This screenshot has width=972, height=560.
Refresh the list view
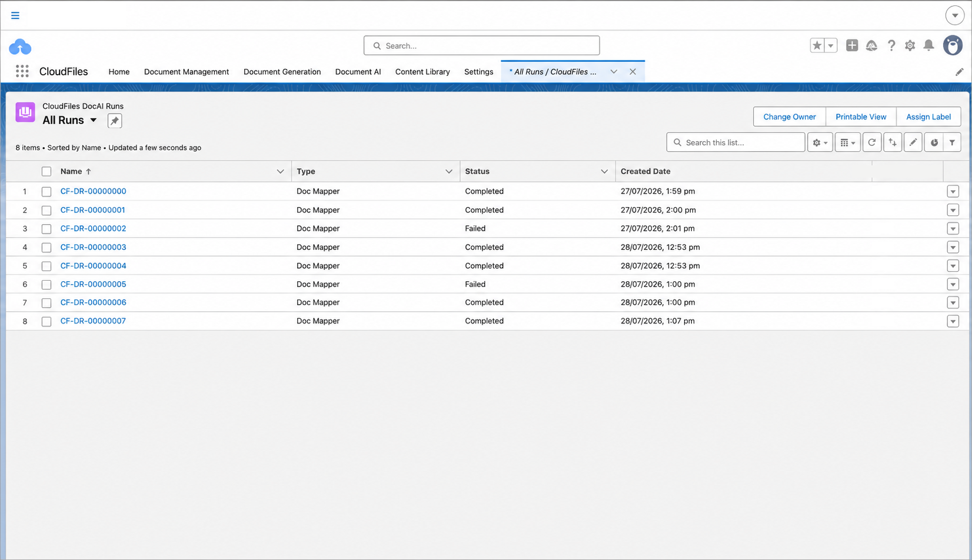pos(872,142)
